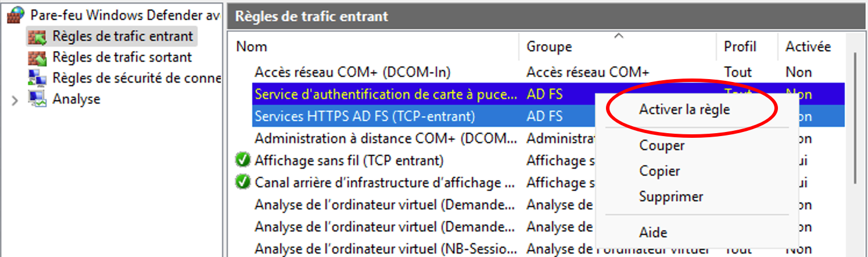Click the Règles de trafic entrant icon

click(x=37, y=37)
